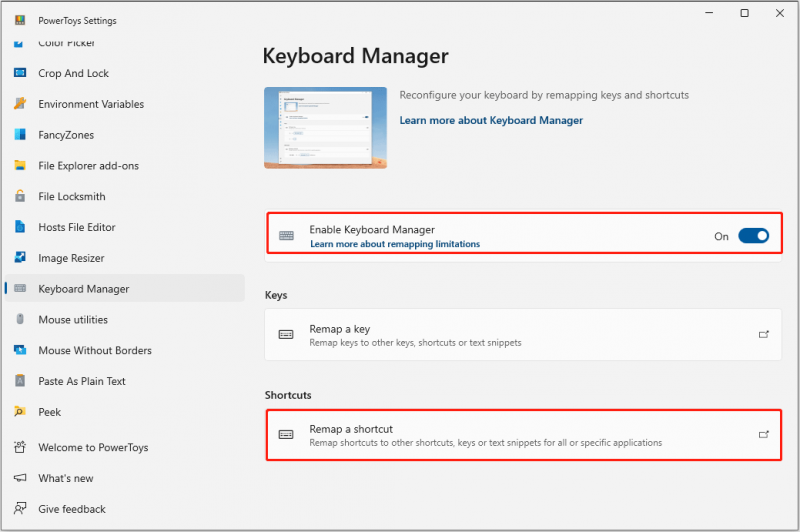Click the Mouse utilities icon
Viewport: 800px width, 532px height.
20,319
